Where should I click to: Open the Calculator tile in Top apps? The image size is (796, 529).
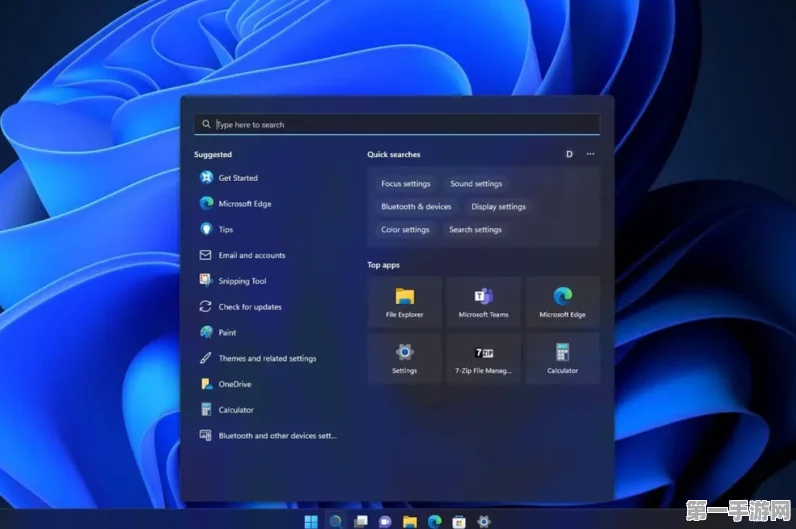pyautogui.click(x=562, y=358)
